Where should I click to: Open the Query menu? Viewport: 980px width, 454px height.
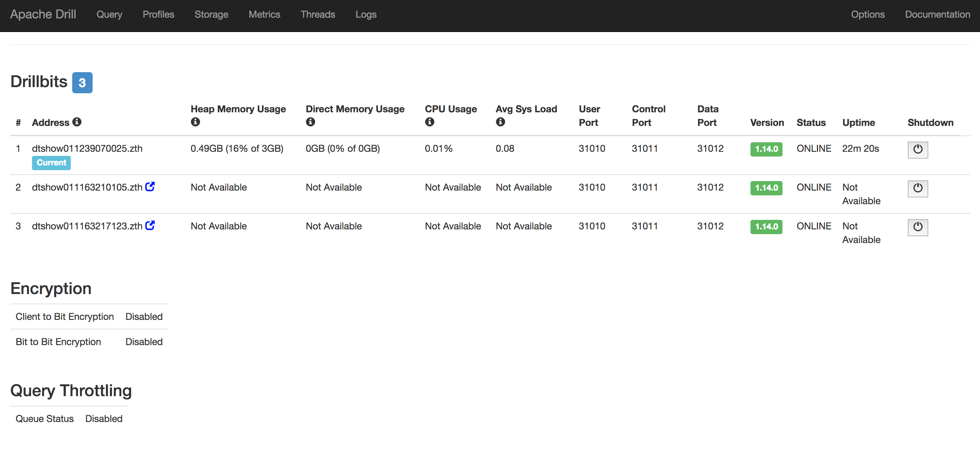tap(109, 14)
